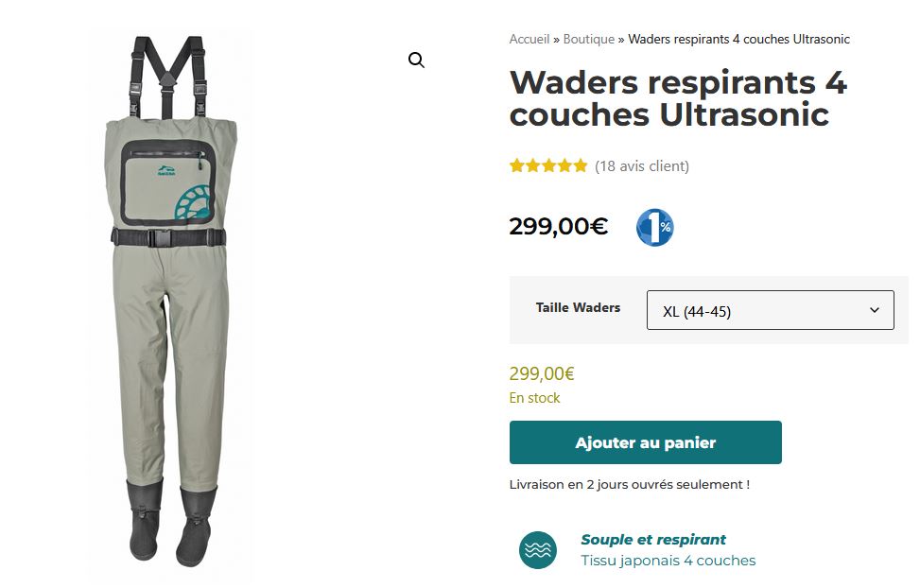
Task: Click the product title heading
Action: pos(678,98)
